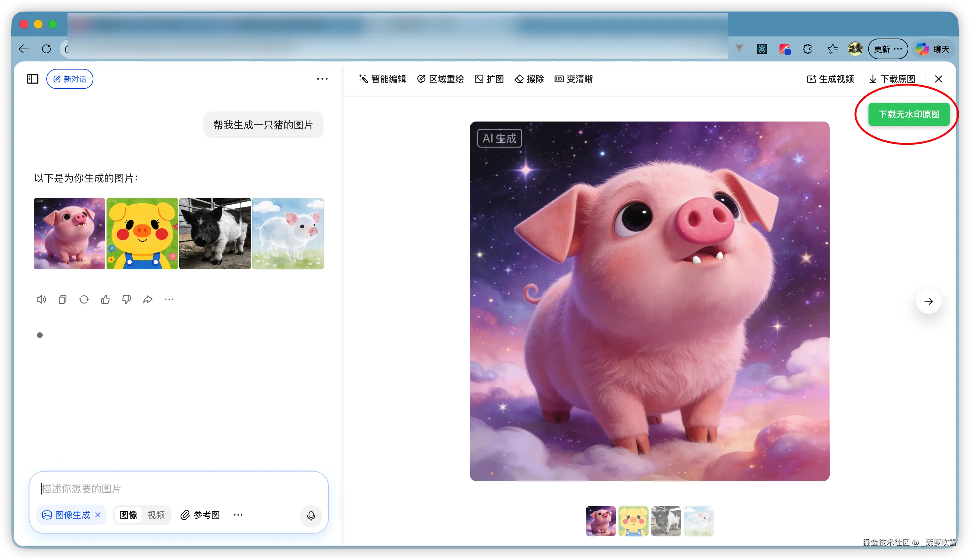Expand the extra options next to 参考图
The height and width of the screenshot is (560, 970).
(238, 515)
